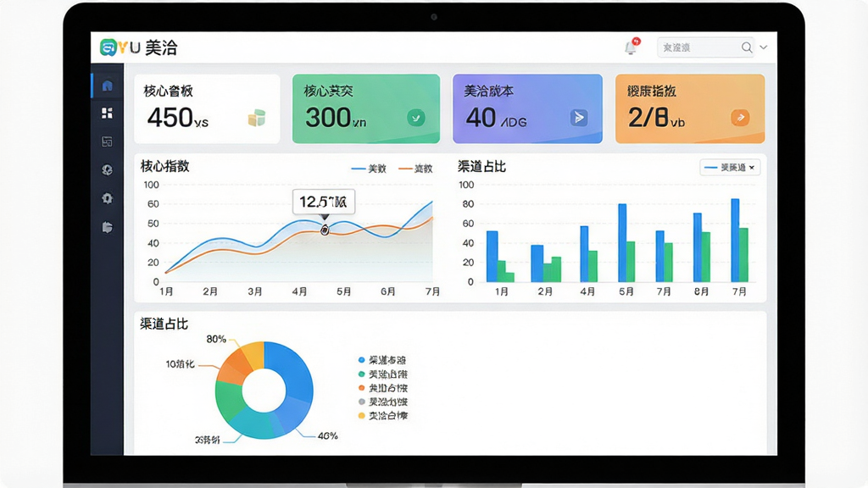
Task: Click the "8月" label under the bar chart
Action: 701,291
